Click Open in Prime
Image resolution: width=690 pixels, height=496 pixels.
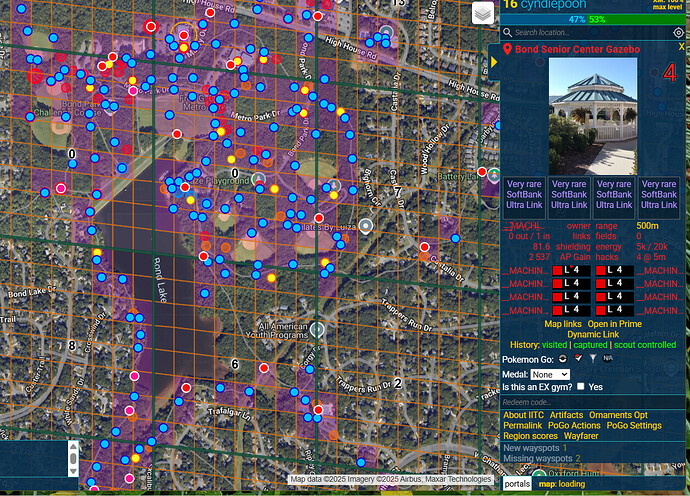[614, 324]
